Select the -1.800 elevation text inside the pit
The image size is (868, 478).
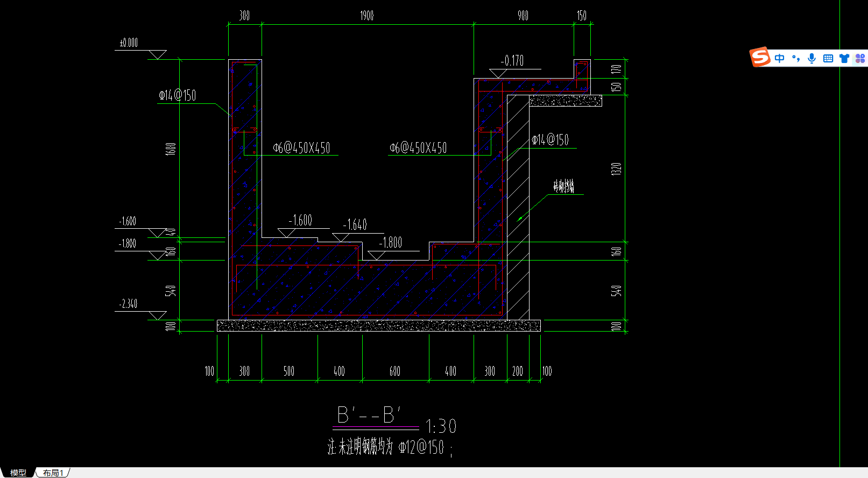pos(391,243)
